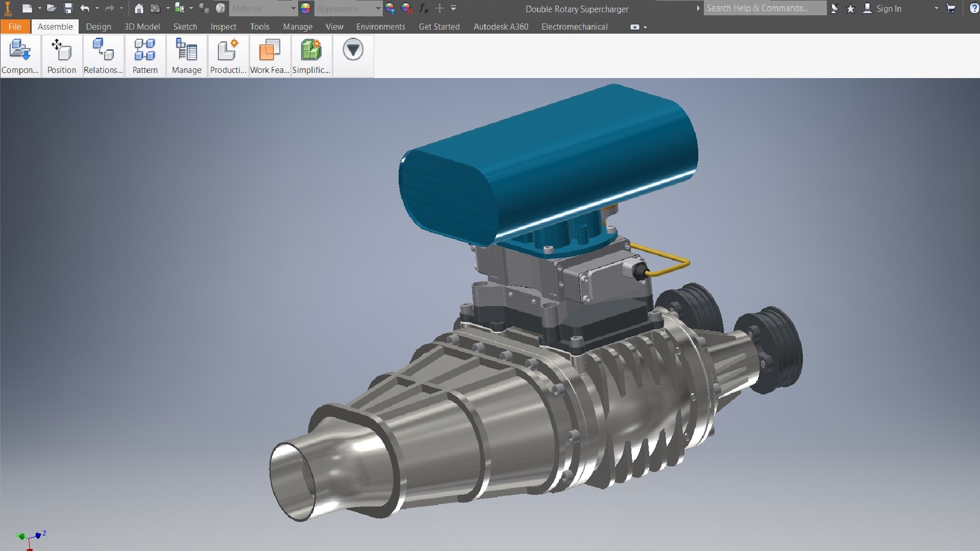Click the color wheel appearance browser icon
980x551 pixels.
[x=305, y=8]
